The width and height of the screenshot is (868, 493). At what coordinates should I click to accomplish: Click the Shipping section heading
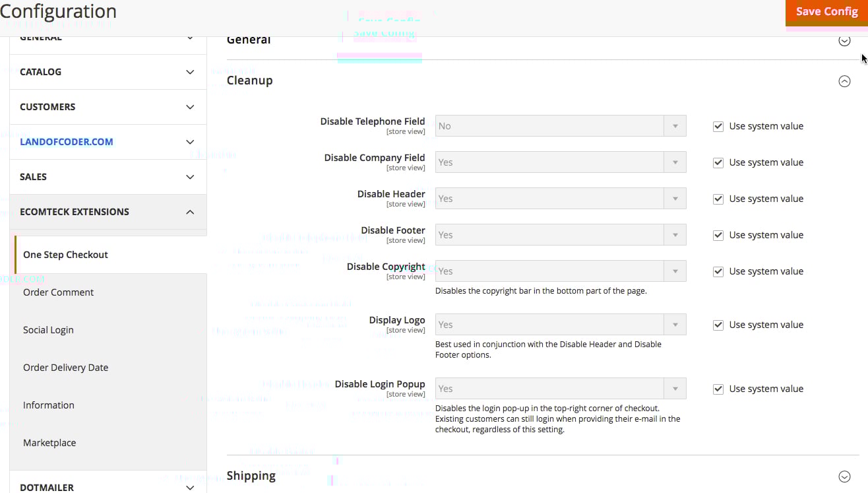[x=251, y=476]
